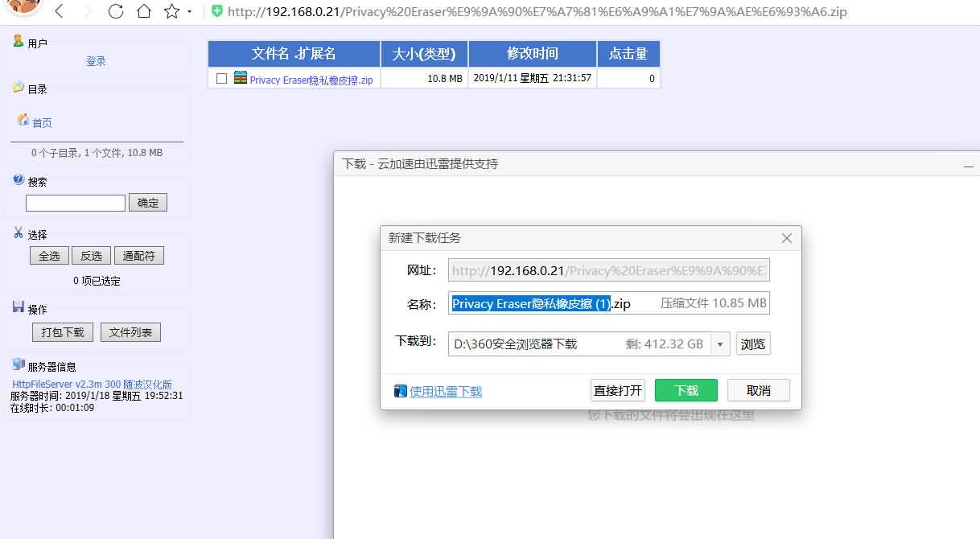Click the search text field

click(x=76, y=203)
